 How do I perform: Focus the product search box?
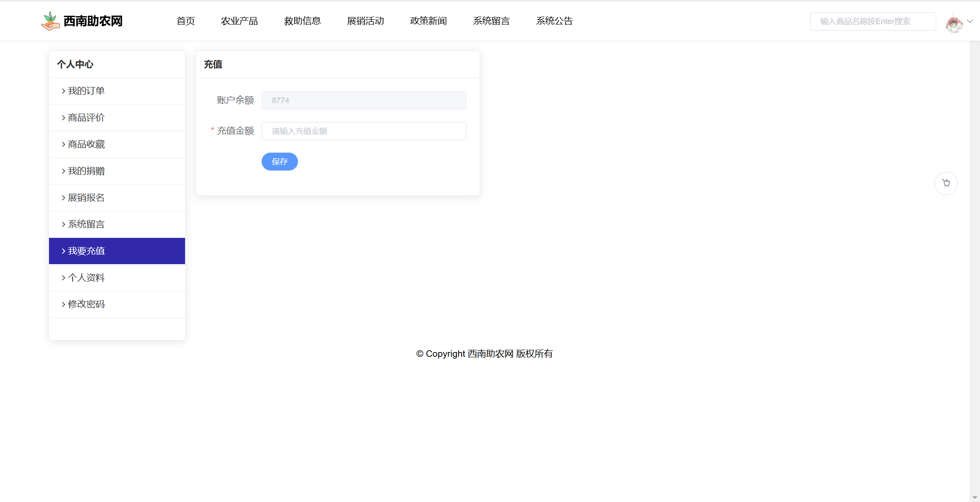click(x=873, y=21)
